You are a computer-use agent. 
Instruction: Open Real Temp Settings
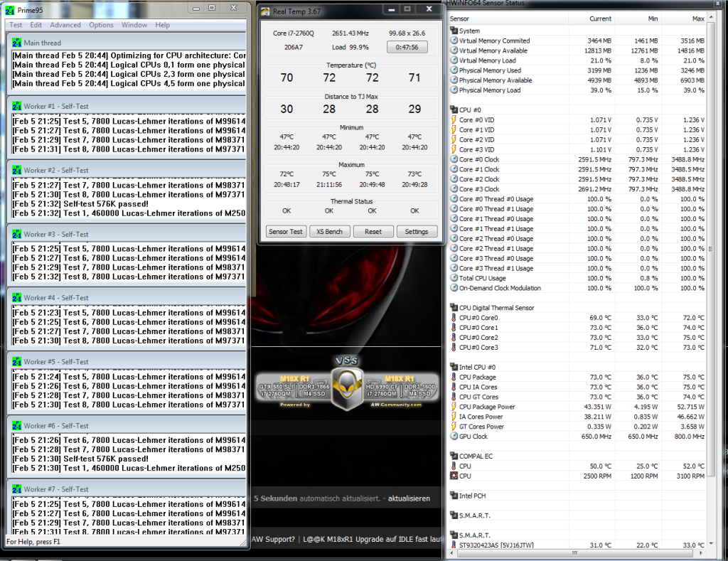[x=417, y=231]
